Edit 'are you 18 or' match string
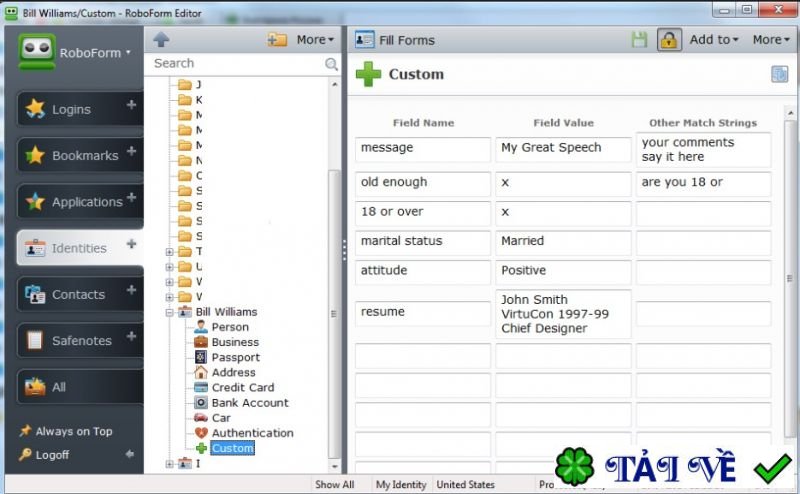This screenshot has height=494, width=800. [703, 184]
